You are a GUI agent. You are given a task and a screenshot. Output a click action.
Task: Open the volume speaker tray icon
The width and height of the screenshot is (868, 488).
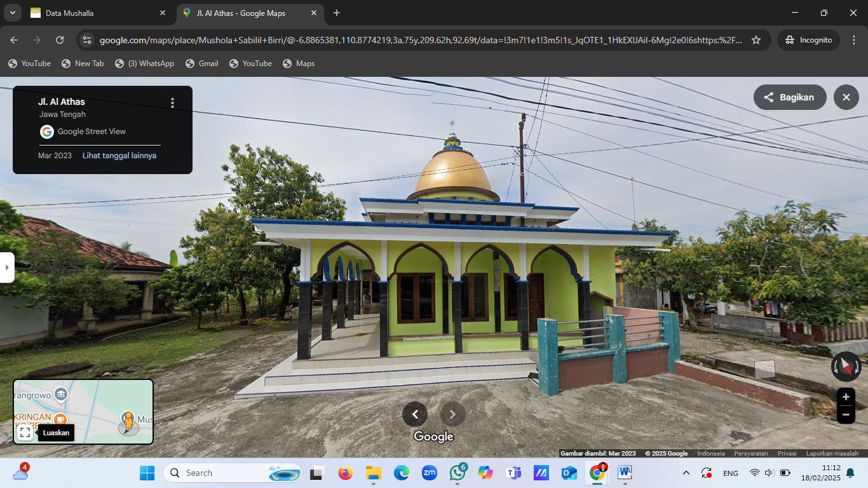pyautogui.click(x=768, y=473)
